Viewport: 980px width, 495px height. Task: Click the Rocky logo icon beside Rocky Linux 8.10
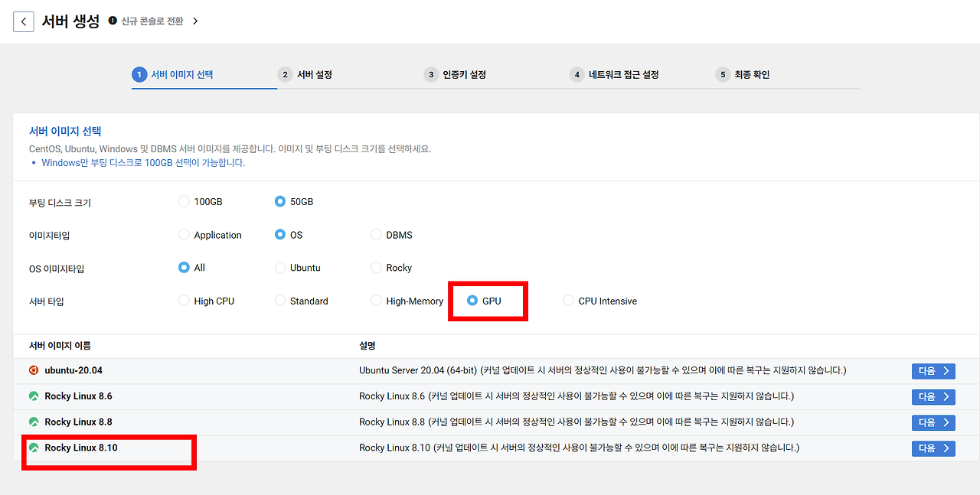[34, 448]
